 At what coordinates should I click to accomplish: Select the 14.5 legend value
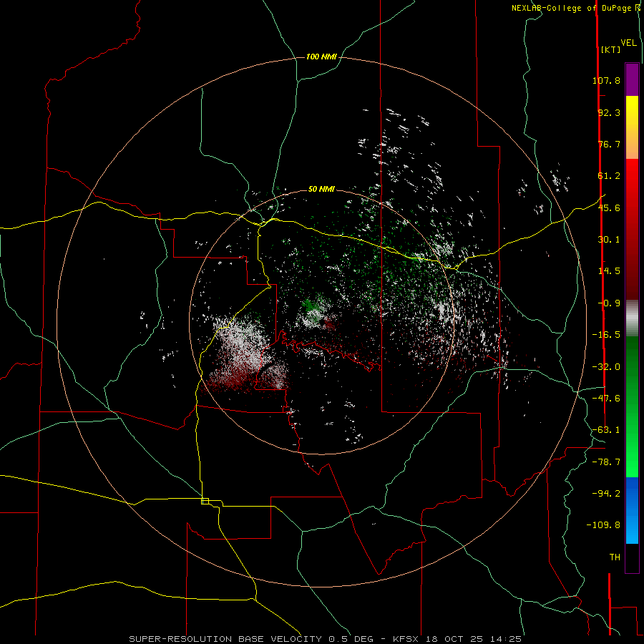pyautogui.click(x=609, y=271)
